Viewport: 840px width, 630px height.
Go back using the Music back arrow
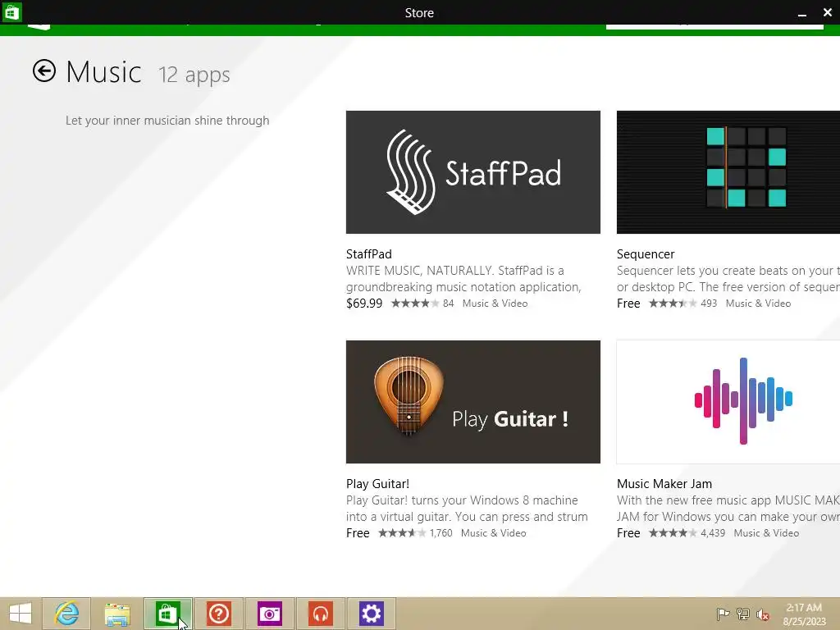(x=44, y=71)
